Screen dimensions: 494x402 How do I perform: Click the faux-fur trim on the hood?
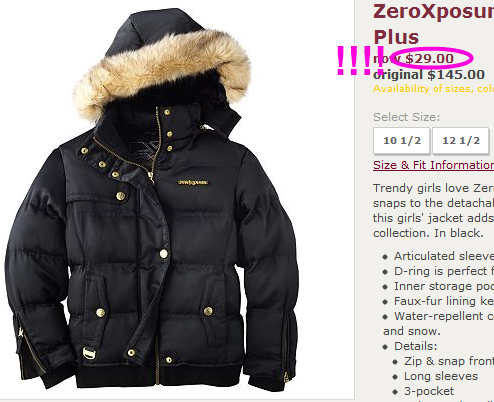point(160,68)
